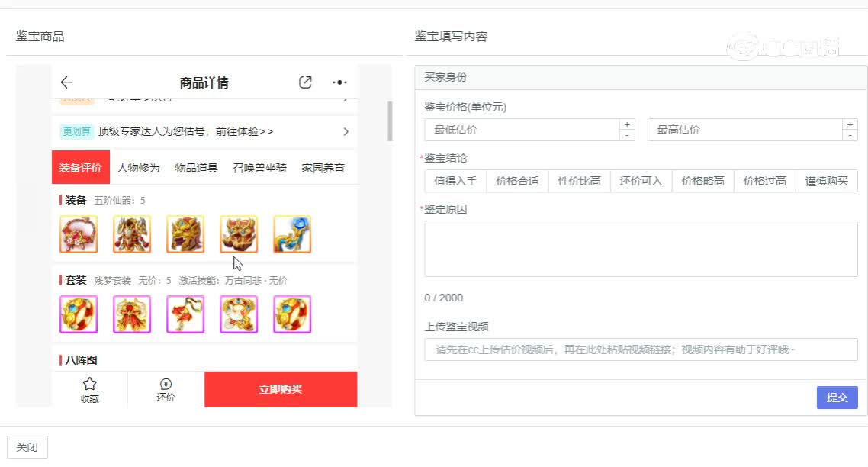Choose 值得入手 as 鉴宝结论

455,181
